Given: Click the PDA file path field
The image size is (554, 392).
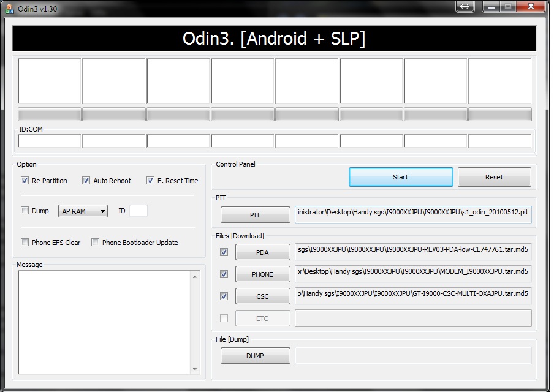Looking at the screenshot, I should tap(413, 252).
